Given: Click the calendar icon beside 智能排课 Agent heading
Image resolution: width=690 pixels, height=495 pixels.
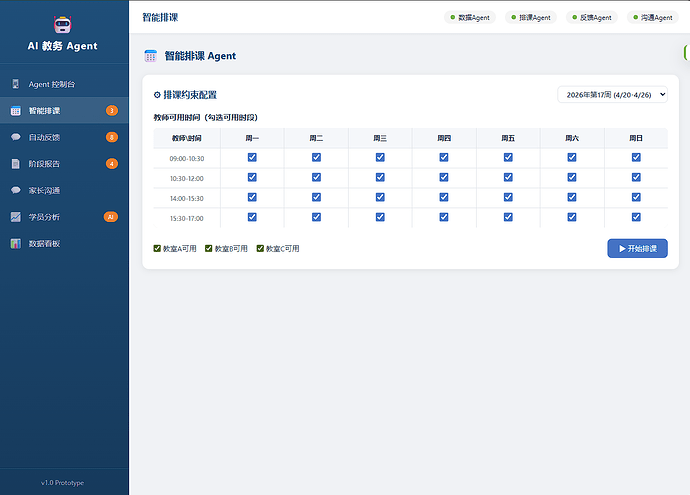Looking at the screenshot, I should point(150,56).
